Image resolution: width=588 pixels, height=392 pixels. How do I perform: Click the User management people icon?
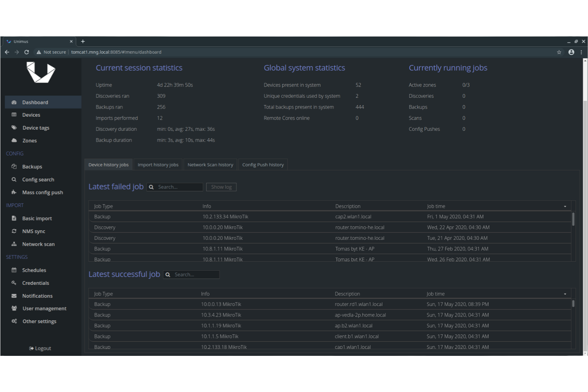coord(14,308)
